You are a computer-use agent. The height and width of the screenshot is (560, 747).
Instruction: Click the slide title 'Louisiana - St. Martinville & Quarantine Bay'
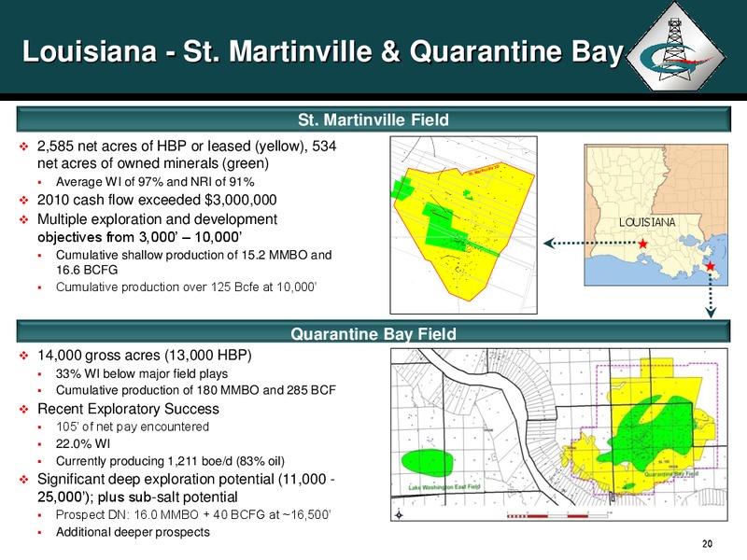(323, 51)
